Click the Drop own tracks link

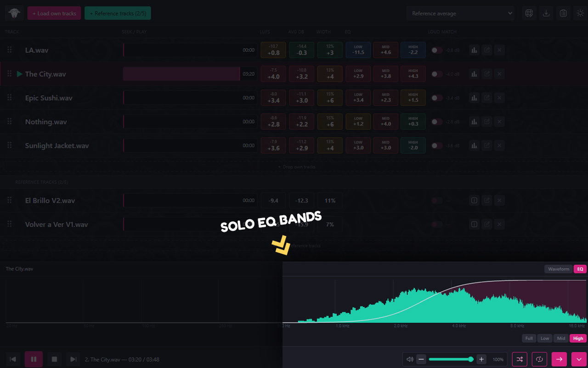(x=297, y=167)
